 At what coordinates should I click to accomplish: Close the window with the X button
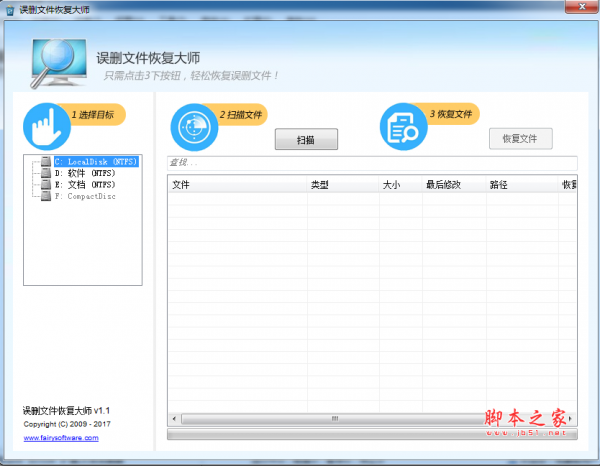tap(582, 7)
